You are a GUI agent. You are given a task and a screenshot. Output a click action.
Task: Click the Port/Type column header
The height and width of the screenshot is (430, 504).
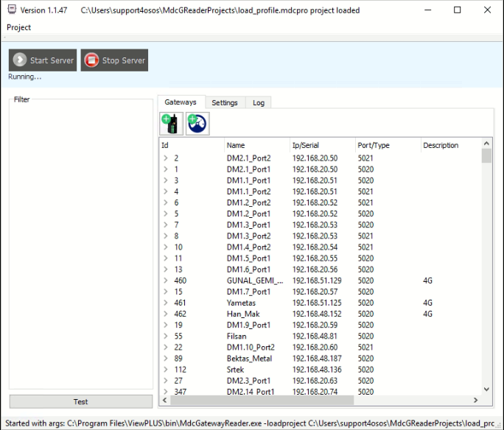(374, 145)
